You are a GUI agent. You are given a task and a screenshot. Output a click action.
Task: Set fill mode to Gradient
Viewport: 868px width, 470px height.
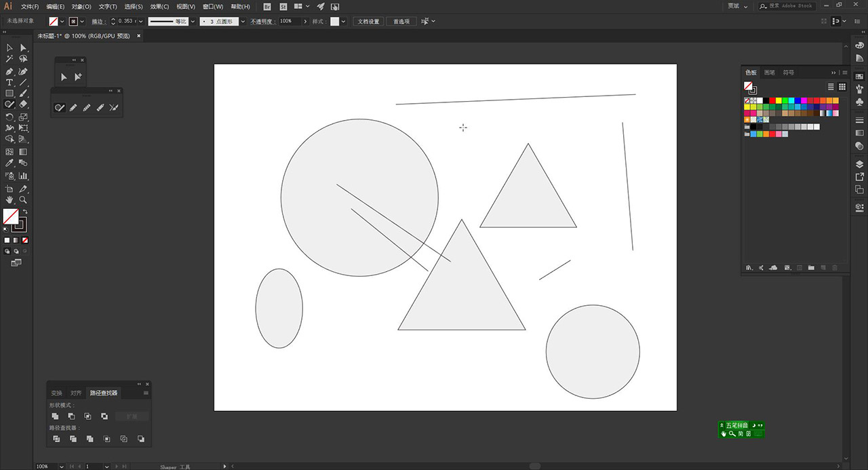tap(16, 240)
